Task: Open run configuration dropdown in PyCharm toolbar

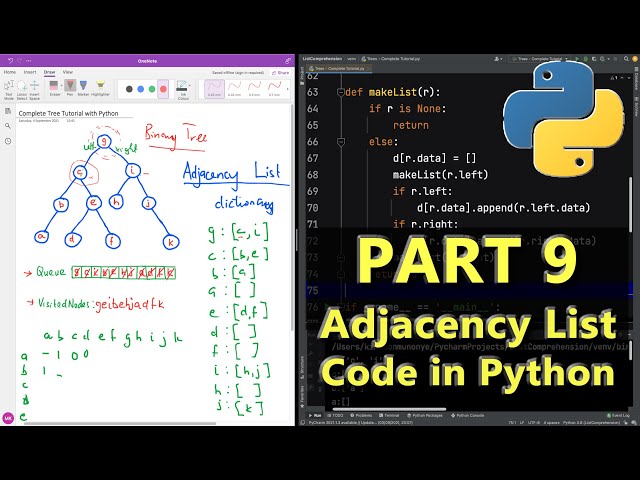Action: [x=540, y=59]
